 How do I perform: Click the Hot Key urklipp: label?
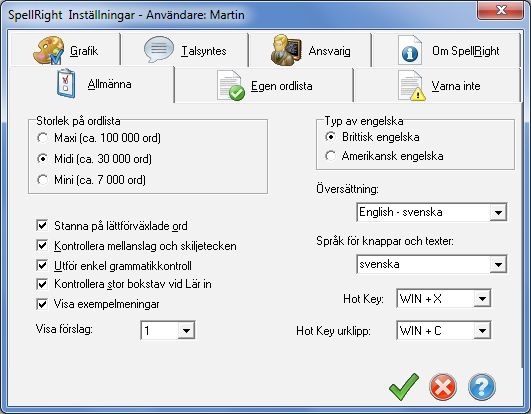coord(333,331)
